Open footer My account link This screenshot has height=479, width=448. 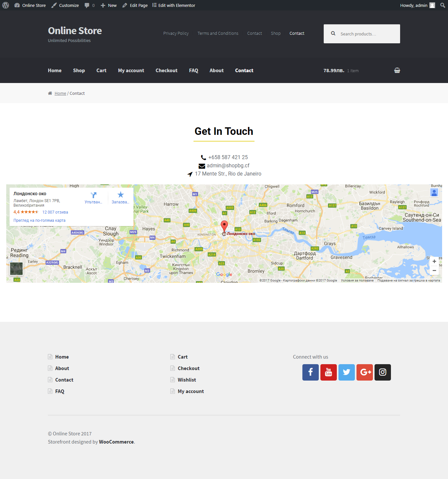[191, 391]
